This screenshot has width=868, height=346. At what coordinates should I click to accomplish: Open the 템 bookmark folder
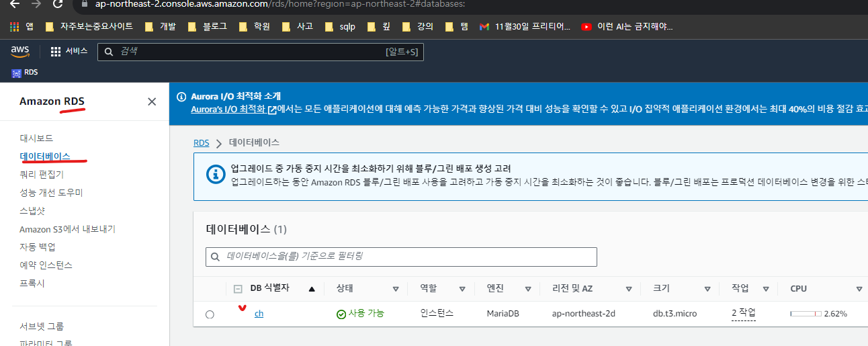click(456, 27)
